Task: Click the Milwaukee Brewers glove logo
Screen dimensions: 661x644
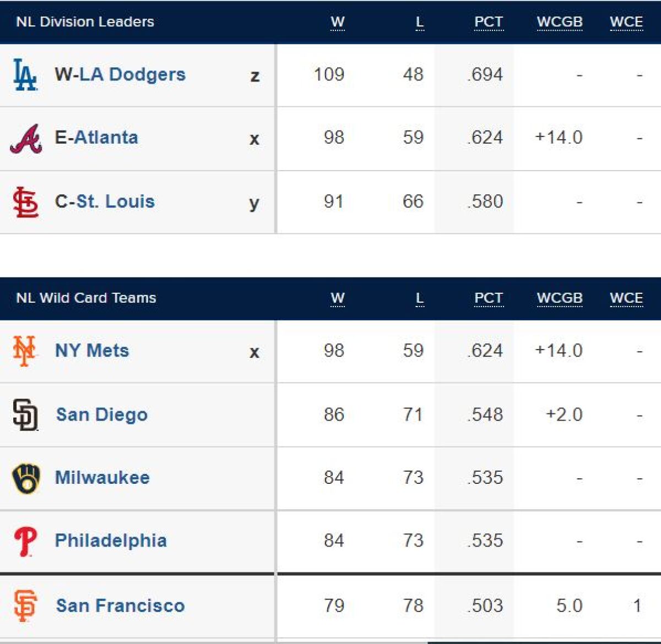Action: (26, 478)
